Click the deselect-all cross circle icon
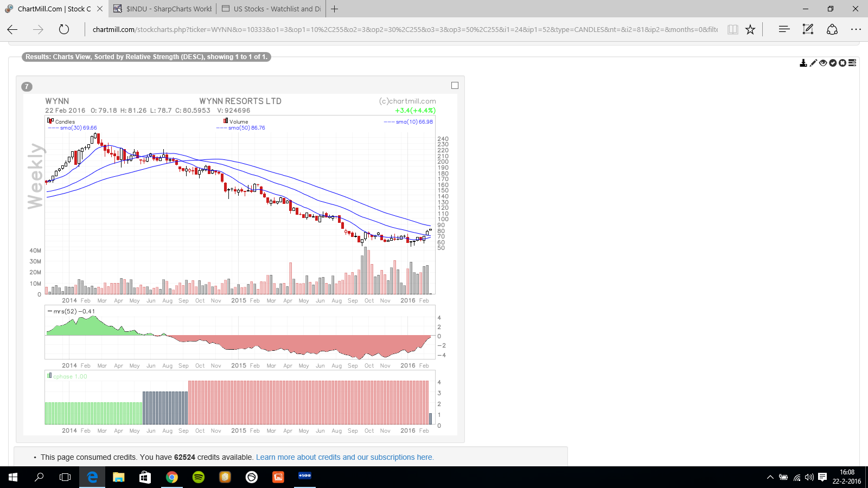868x488 pixels. (843, 63)
